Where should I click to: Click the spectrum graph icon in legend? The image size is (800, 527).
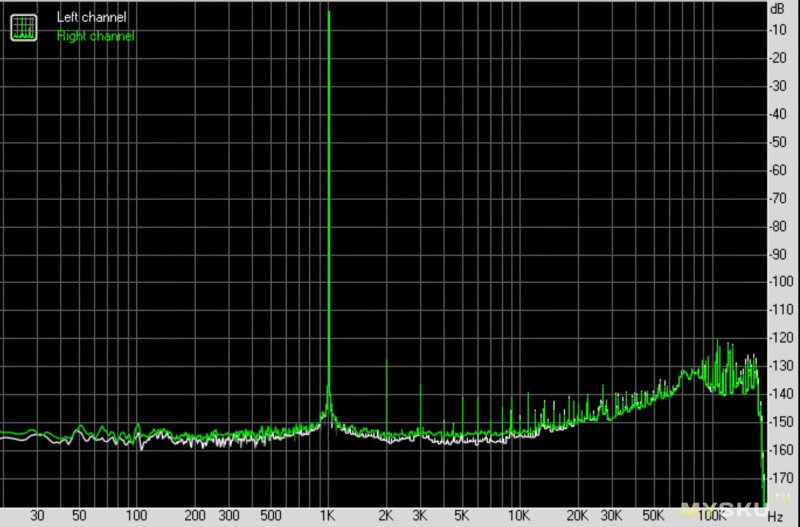point(23,27)
